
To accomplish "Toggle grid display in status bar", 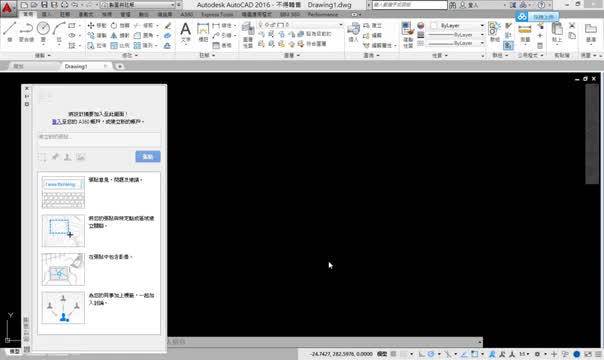I will (x=393, y=354).
